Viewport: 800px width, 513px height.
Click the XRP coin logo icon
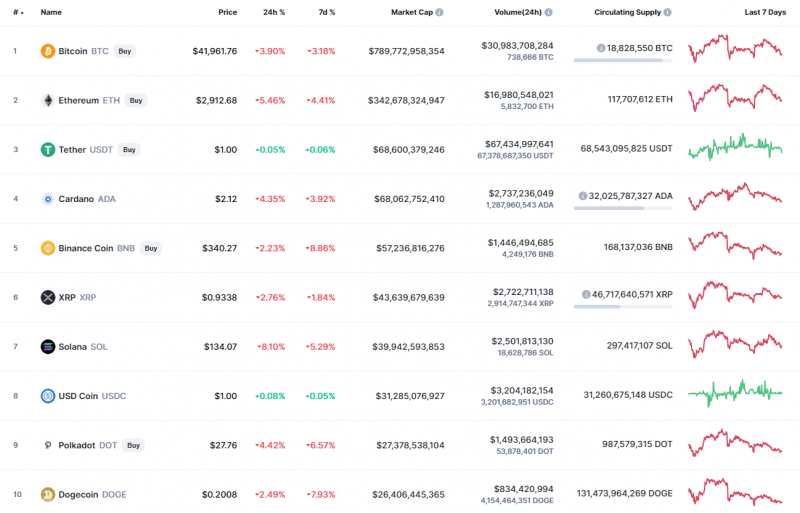pos(47,297)
